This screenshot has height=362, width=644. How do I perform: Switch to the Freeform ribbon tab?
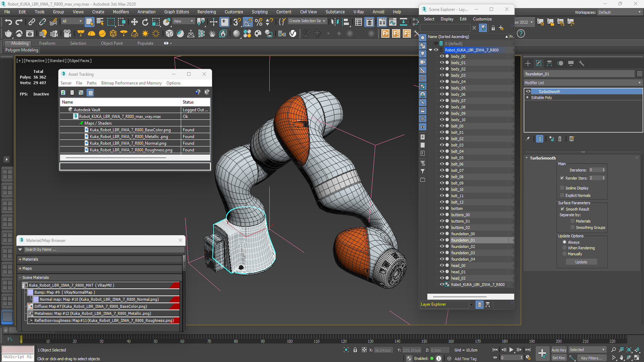click(47, 43)
